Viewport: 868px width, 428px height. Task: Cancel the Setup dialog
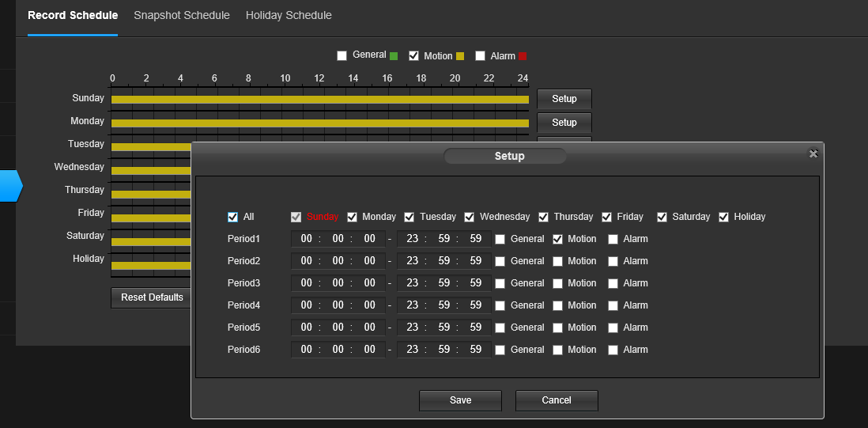(557, 400)
